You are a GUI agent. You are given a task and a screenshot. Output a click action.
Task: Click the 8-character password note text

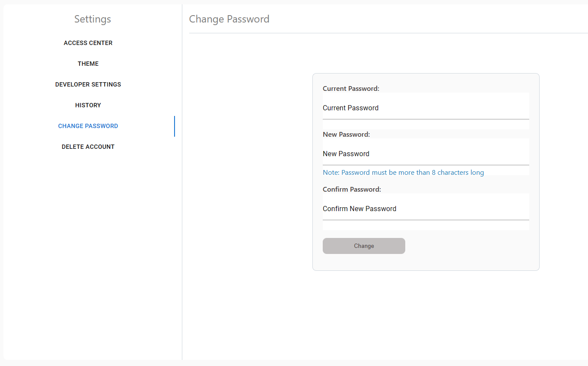[403, 173]
